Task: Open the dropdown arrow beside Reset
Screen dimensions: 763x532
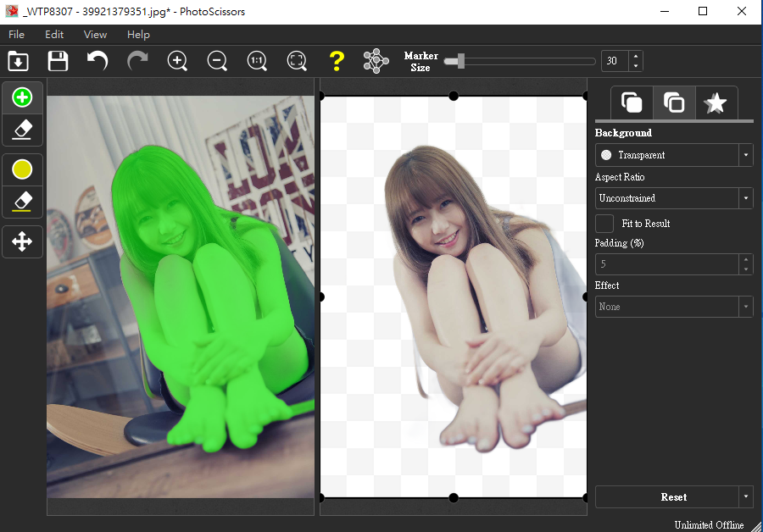Action: coord(745,497)
